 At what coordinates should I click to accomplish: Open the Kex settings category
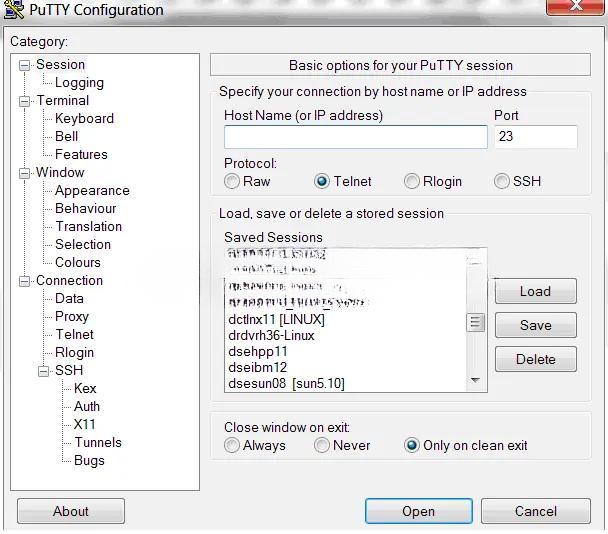[x=85, y=388]
